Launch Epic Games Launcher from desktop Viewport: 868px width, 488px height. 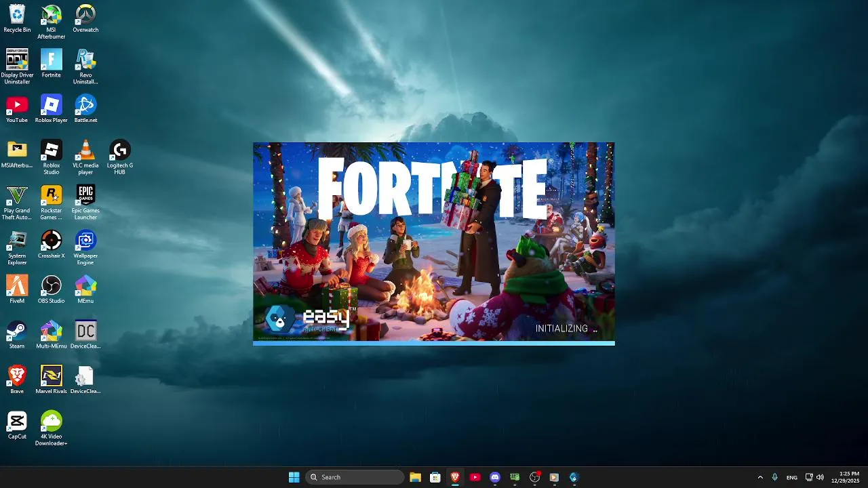point(85,203)
